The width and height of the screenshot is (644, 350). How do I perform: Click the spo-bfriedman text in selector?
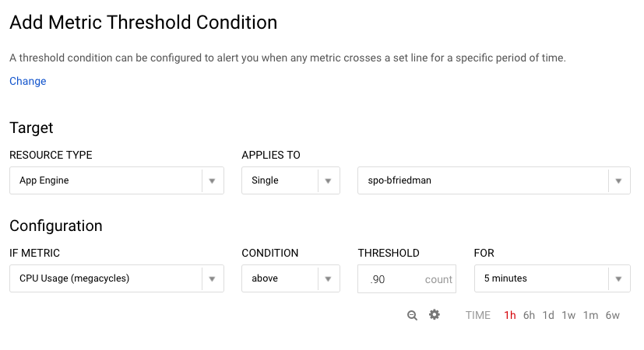pos(400,180)
